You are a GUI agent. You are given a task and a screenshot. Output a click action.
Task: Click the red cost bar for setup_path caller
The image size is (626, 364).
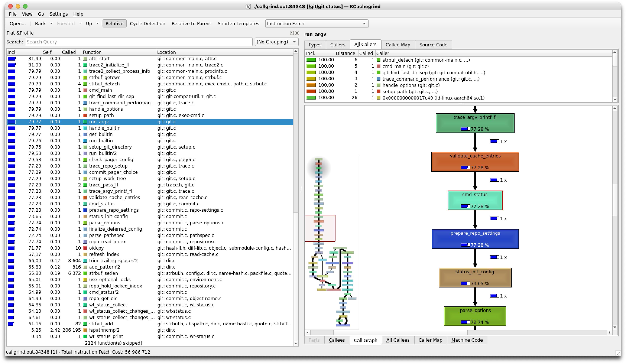[x=311, y=91]
